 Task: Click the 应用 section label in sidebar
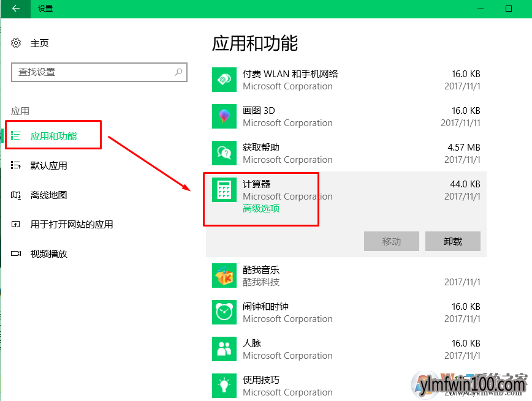[x=20, y=111]
